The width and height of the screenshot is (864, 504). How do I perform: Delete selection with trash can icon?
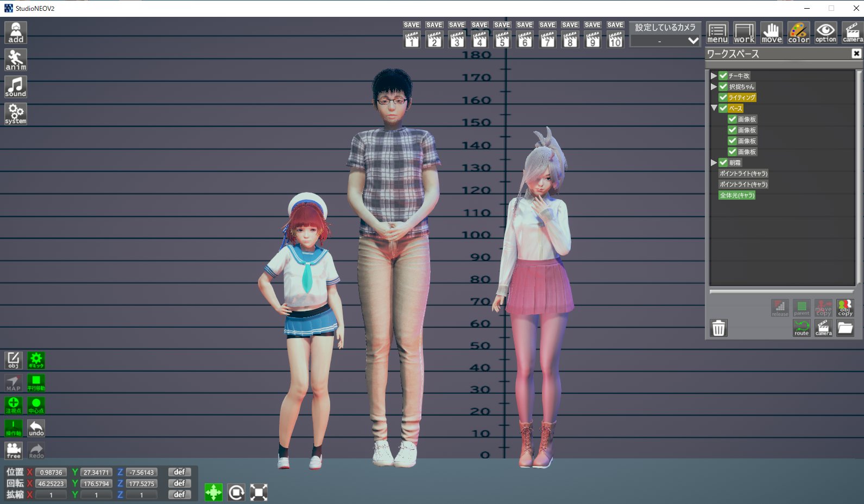coord(718,328)
